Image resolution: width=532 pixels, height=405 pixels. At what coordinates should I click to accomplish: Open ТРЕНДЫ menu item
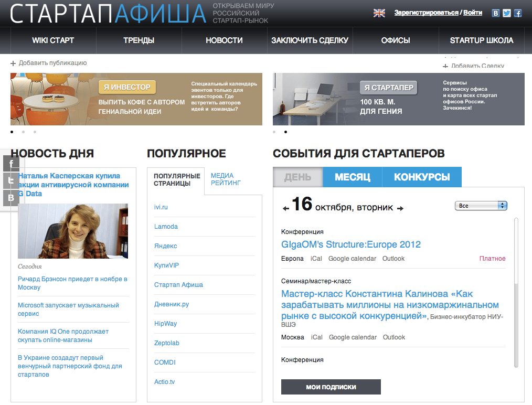(x=139, y=40)
